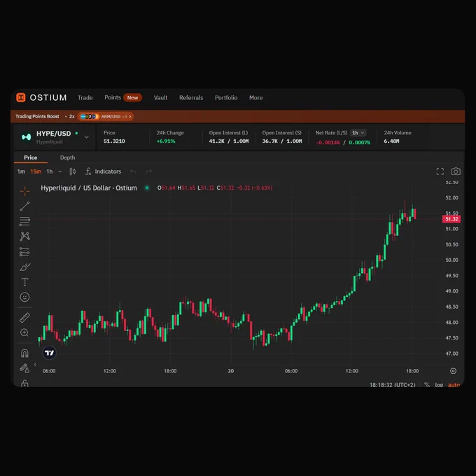476x476 pixels.
Task: Switch to the Price tab
Action: (x=31, y=157)
